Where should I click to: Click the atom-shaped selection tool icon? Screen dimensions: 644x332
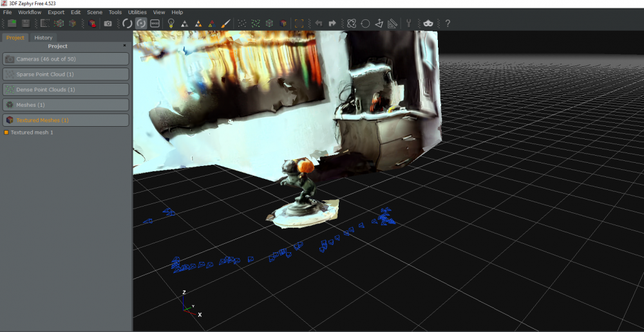pos(351,23)
